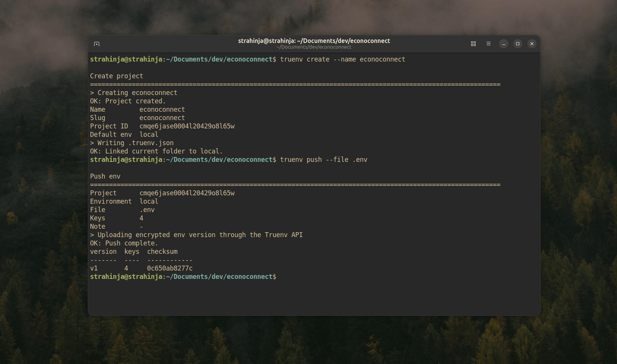The width and height of the screenshot is (617, 364).
Task: Minimize the terminal window
Action: point(504,44)
